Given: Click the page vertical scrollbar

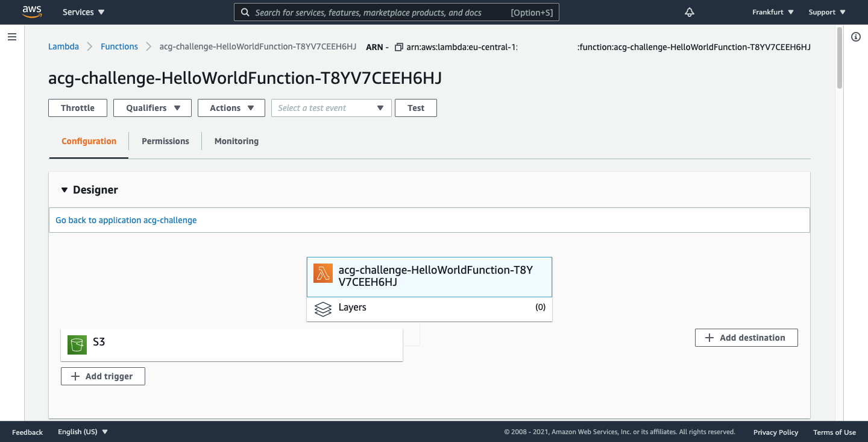Looking at the screenshot, I should 840,58.
